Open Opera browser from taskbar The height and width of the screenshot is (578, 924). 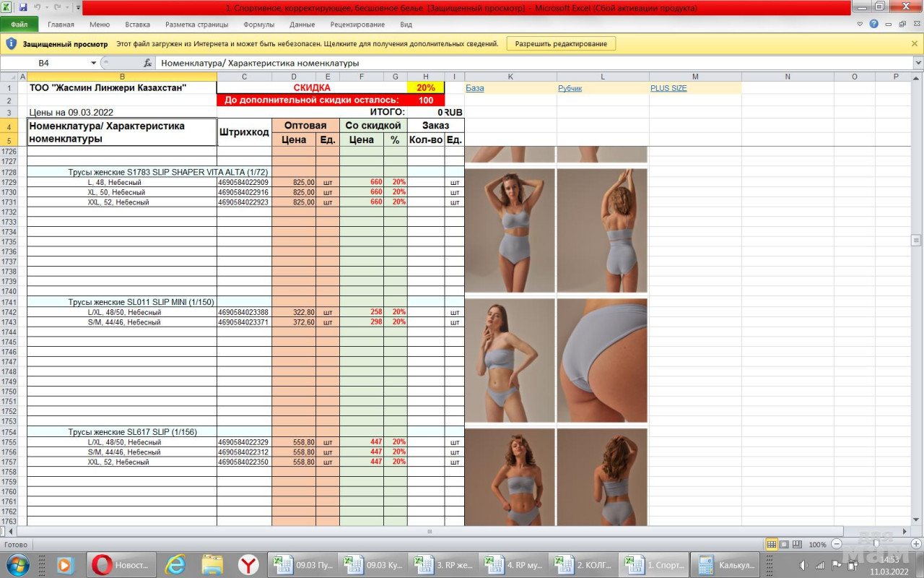tap(121, 565)
